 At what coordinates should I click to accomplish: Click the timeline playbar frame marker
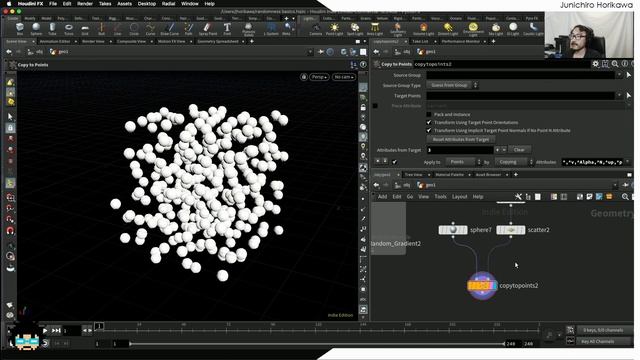pos(99,326)
